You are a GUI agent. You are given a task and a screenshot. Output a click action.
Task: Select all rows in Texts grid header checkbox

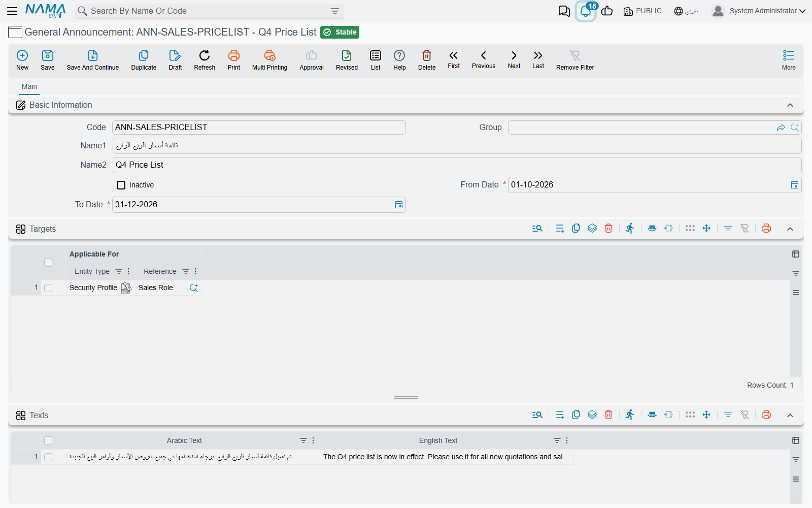click(48, 440)
